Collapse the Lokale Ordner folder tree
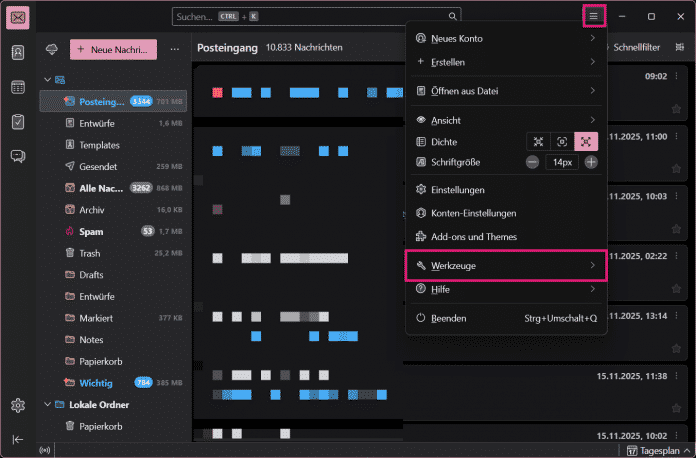Screen dimensions: 696x458 click(x=47, y=405)
